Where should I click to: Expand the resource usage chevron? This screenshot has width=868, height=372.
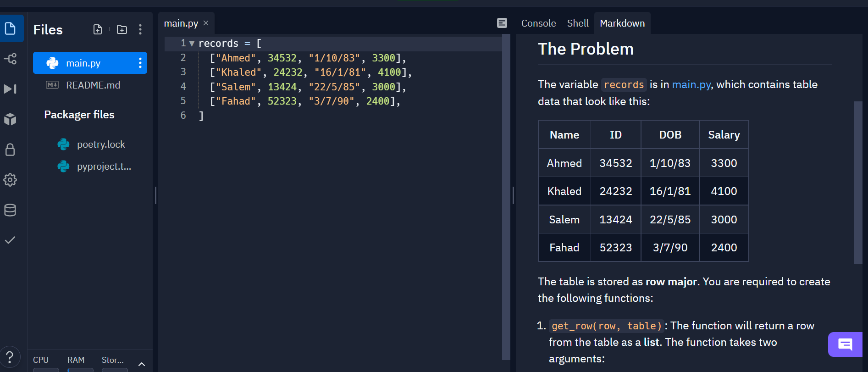pyautogui.click(x=142, y=364)
